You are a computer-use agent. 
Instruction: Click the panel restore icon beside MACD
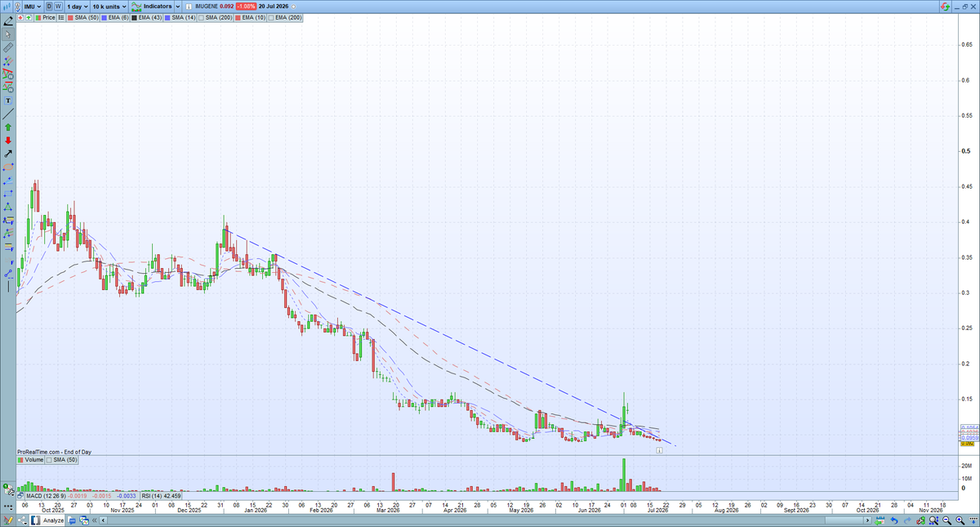(20, 496)
